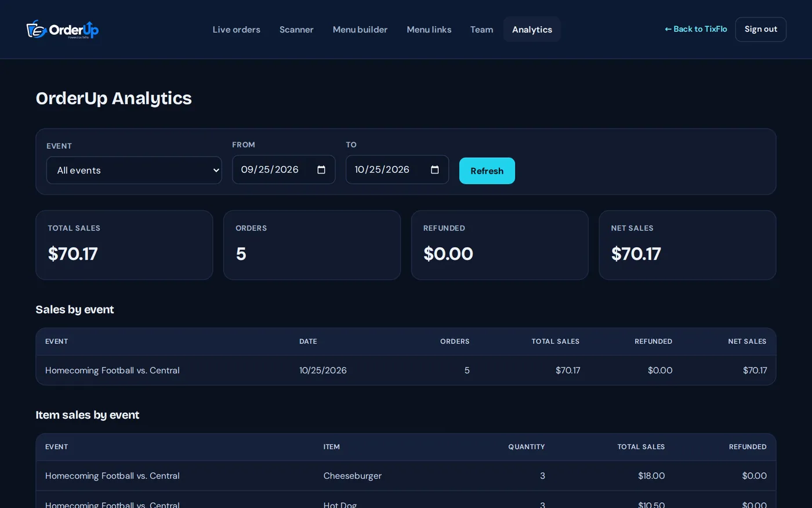Image resolution: width=812 pixels, height=508 pixels.
Task: Click Homecoming Football vs. Central in Sales by event
Action: (x=113, y=370)
